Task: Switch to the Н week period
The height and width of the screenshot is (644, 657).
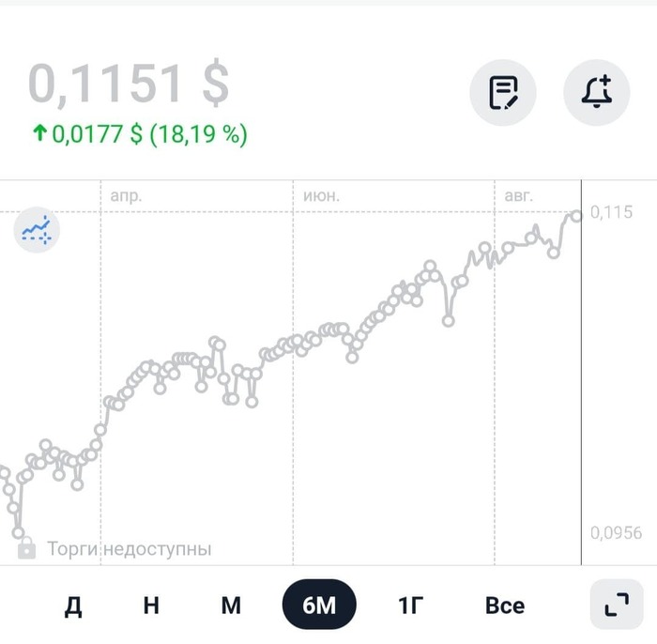Action: click(151, 606)
